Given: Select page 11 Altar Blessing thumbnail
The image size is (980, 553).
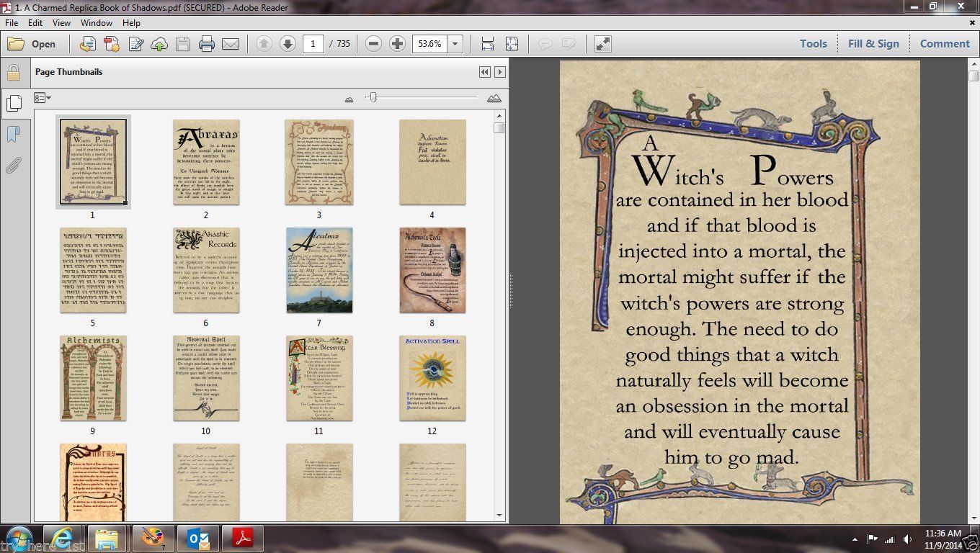Looking at the screenshot, I should coord(319,378).
